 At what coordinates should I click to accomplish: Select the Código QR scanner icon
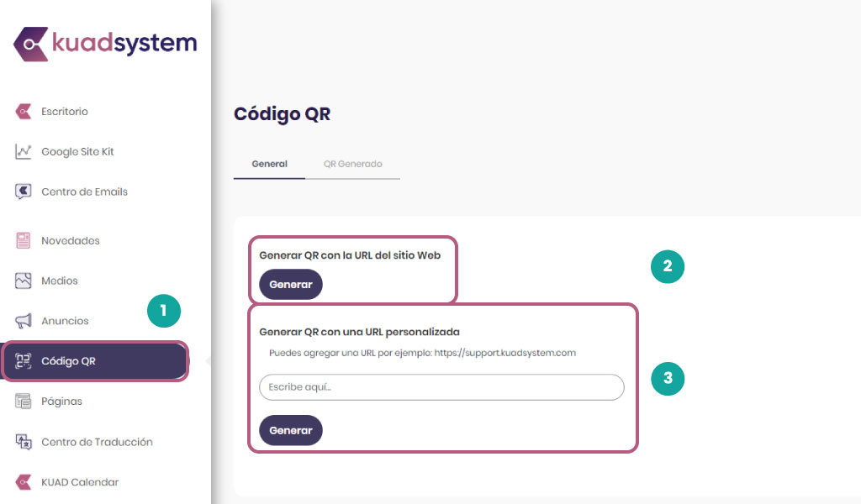pos(23,361)
